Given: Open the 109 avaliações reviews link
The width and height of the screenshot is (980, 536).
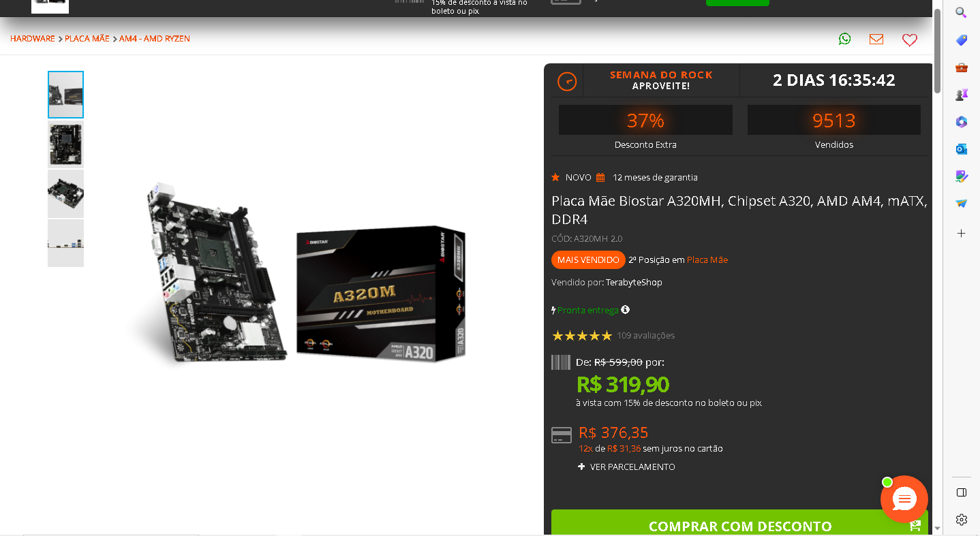Looking at the screenshot, I should coord(645,335).
